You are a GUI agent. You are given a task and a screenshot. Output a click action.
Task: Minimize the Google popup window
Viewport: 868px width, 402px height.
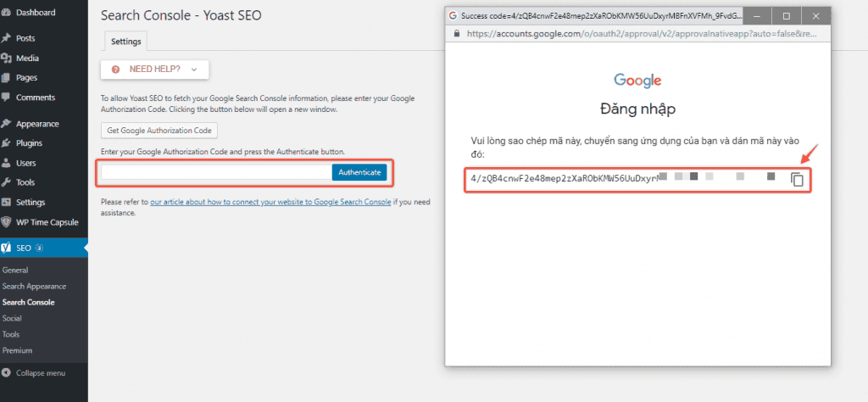click(759, 15)
